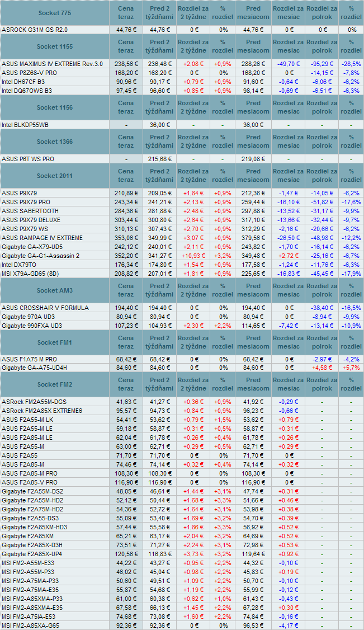Click the 238,56 € current price cell
This screenshot has width=364, height=630.
(126, 64)
